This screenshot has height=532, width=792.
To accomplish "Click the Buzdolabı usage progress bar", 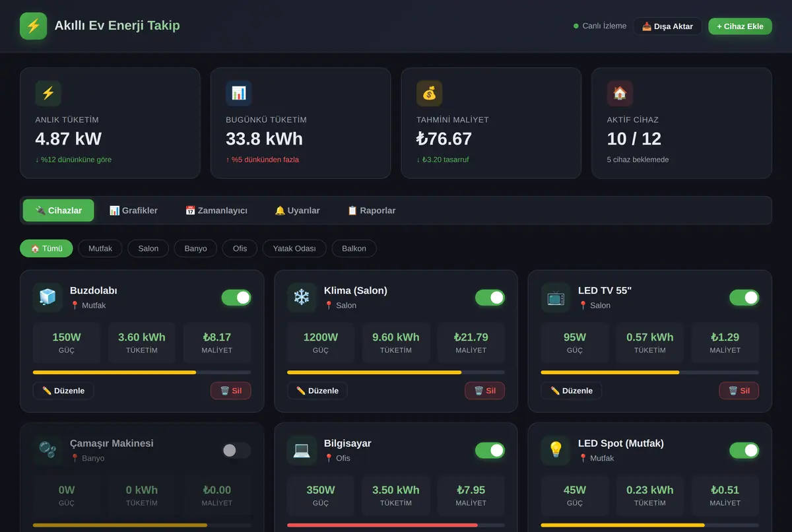I will [142, 372].
